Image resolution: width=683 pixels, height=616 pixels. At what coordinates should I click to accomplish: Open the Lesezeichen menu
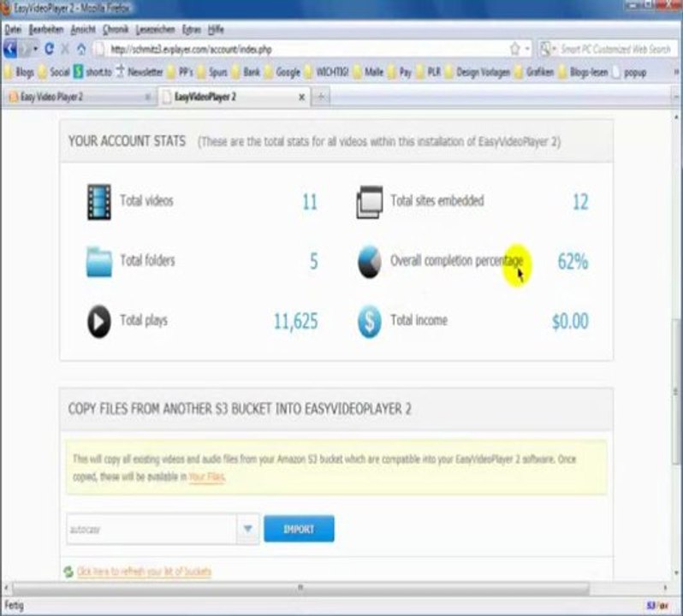point(156,29)
